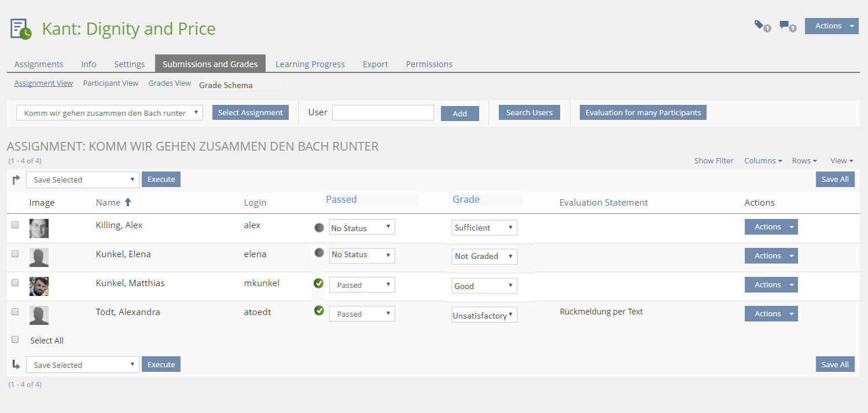This screenshot has height=413, width=868.
Task: Expand the Columns menu
Action: [763, 161]
